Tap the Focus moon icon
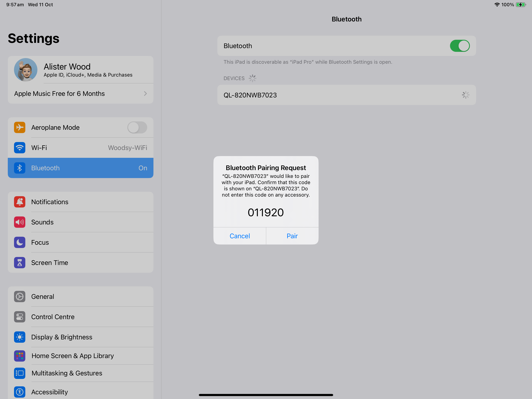 pyautogui.click(x=20, y=242)
